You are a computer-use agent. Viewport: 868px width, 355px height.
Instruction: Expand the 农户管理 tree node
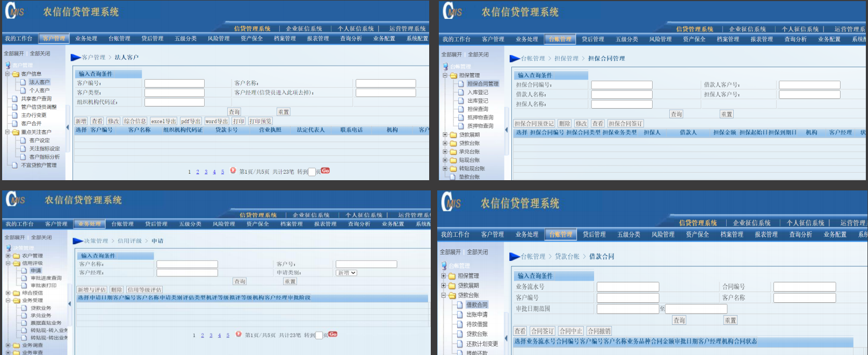click(8, 256)
